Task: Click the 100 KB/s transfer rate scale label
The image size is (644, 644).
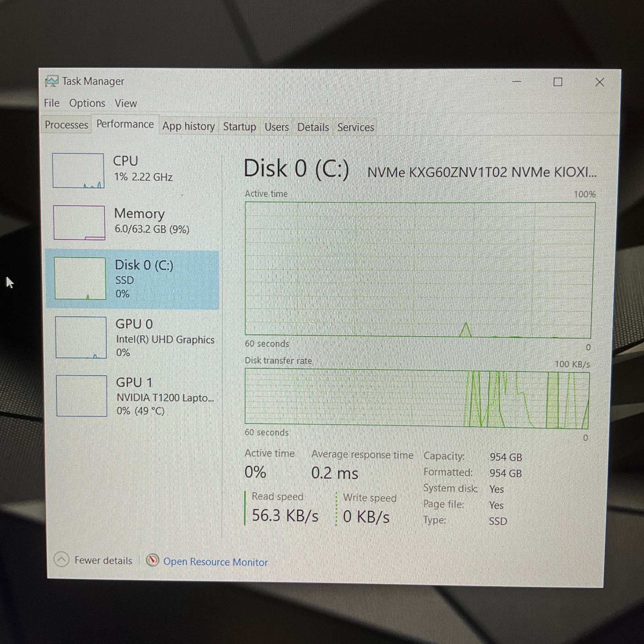Action: (572, 364)
